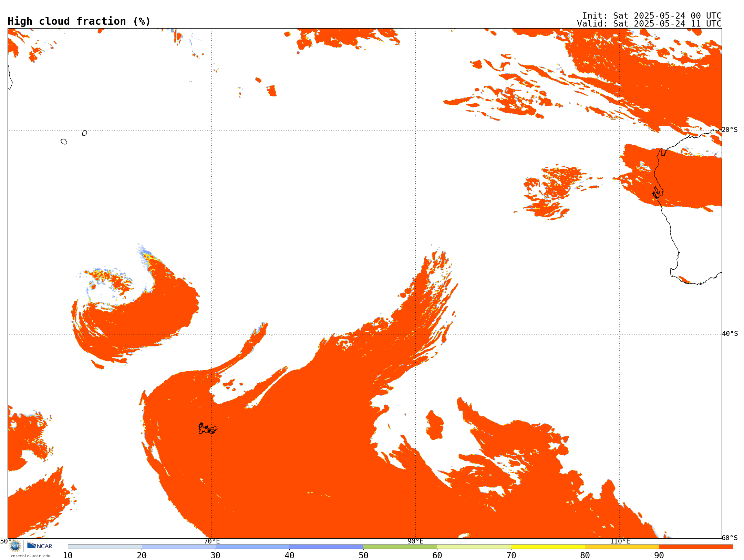Pick the 60-70 pale yellow colorbar segment
This screenshot has width=744, height=560.
[x=474, y=547]
